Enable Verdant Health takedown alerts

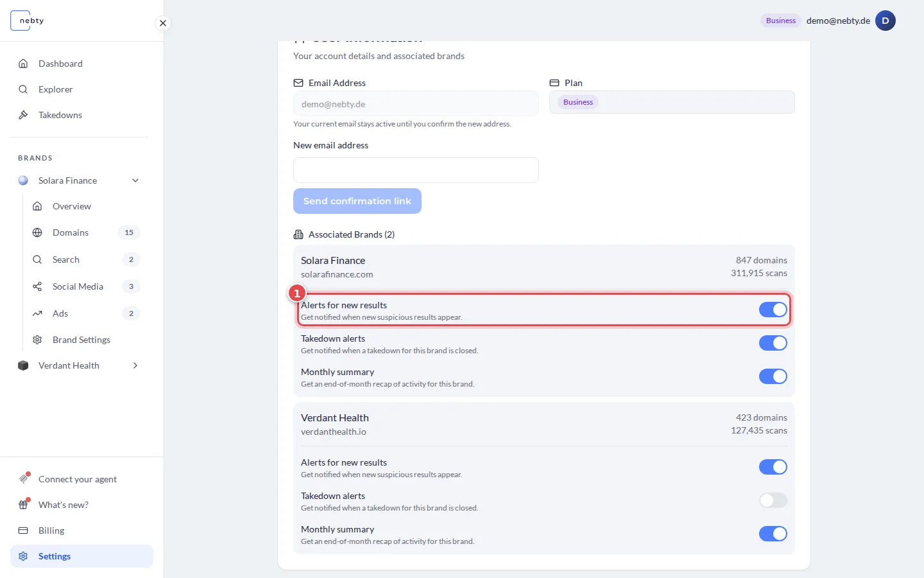[x=773, y=500]
